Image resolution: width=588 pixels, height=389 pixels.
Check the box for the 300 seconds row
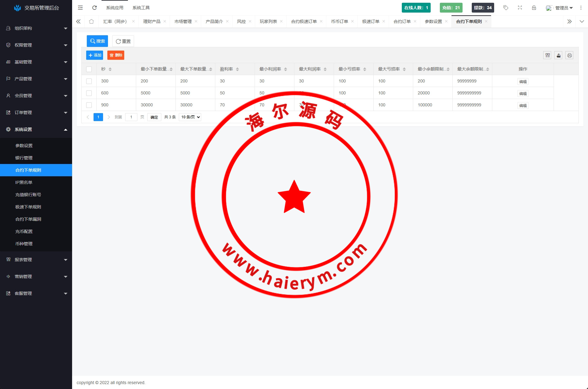click(89, 81)
